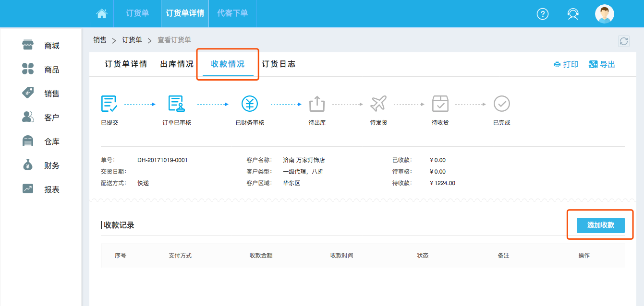This screenshot has height=306, width=644.
Task: Click the customer service headset icon
Action: tap(572, 14)
